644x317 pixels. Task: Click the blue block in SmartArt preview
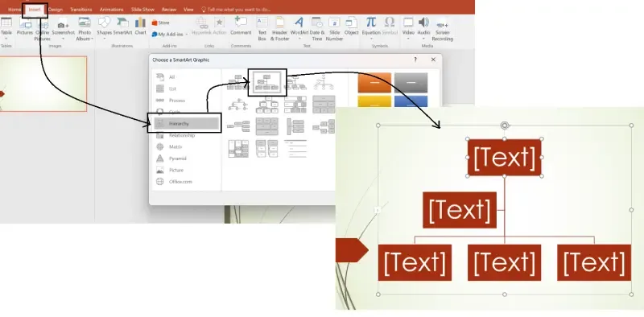[411, 102]
